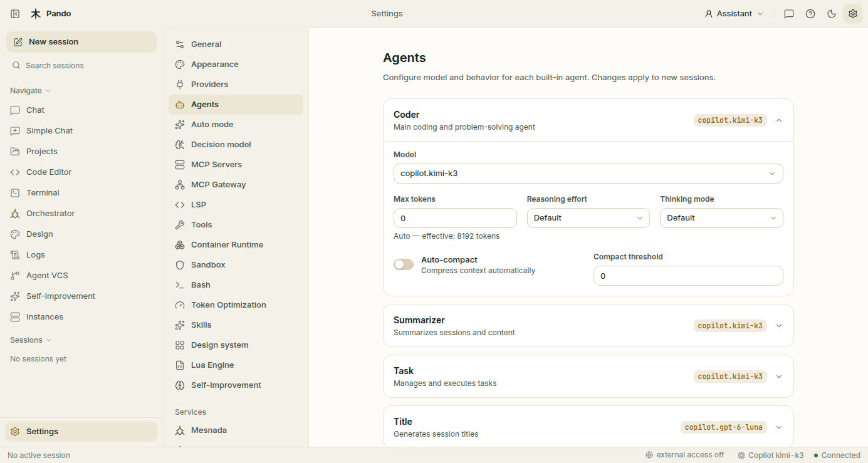Start a New session

click(x=81, y=42)
